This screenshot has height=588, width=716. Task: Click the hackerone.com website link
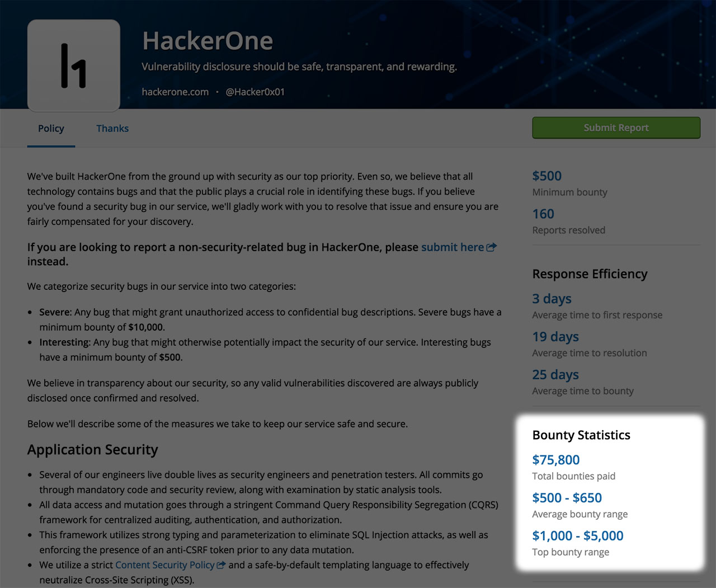(x=175, y=92)
